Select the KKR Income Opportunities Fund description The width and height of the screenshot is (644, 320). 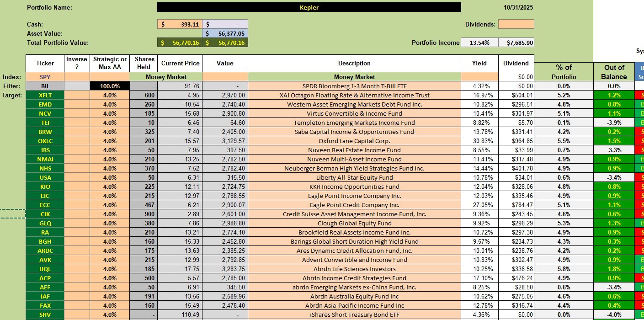(x=354, y=187)
